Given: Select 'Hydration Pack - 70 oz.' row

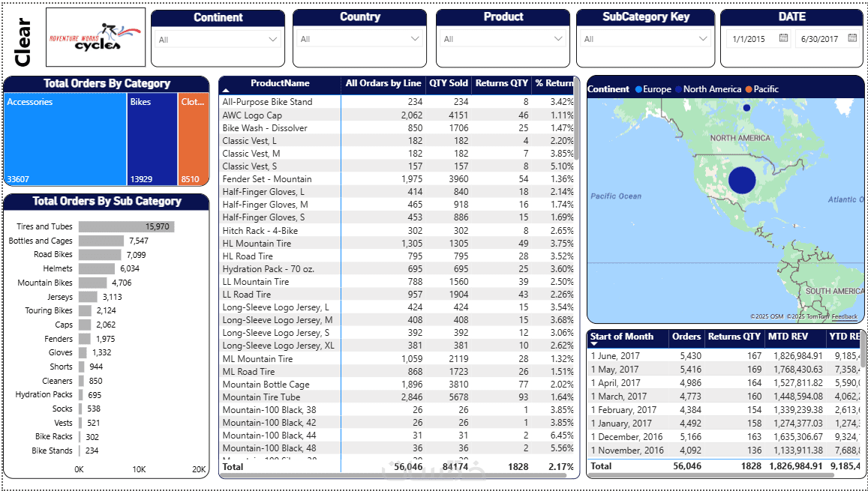Looking at the screenshot, I should pyautogui.click(x=397, y=268).
